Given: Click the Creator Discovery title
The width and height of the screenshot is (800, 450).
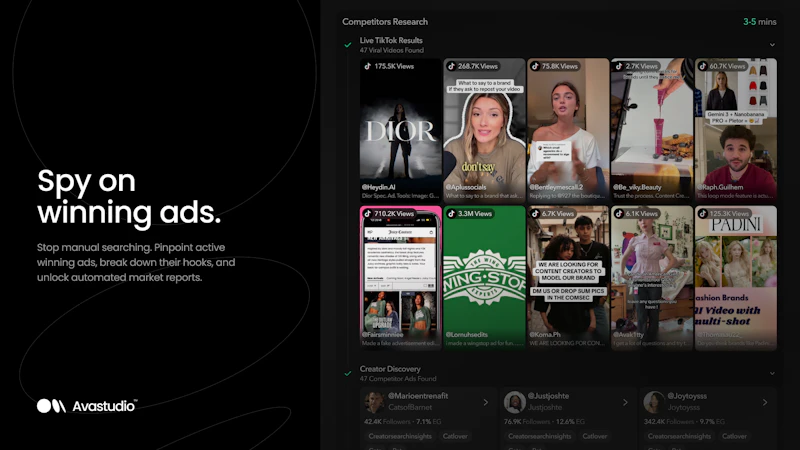Looking at the screenshot, I should tap(390, 369).
